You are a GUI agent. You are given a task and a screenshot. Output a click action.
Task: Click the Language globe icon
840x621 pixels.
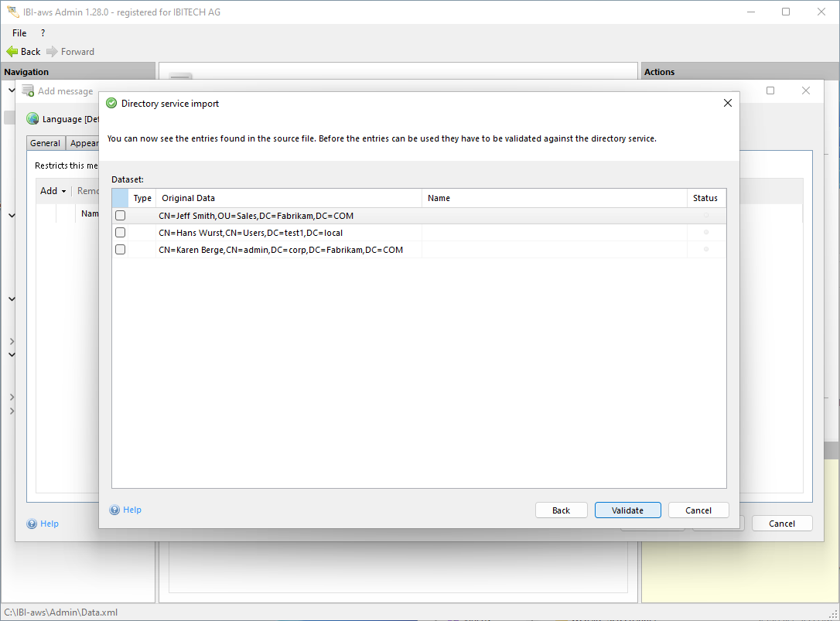32,119
